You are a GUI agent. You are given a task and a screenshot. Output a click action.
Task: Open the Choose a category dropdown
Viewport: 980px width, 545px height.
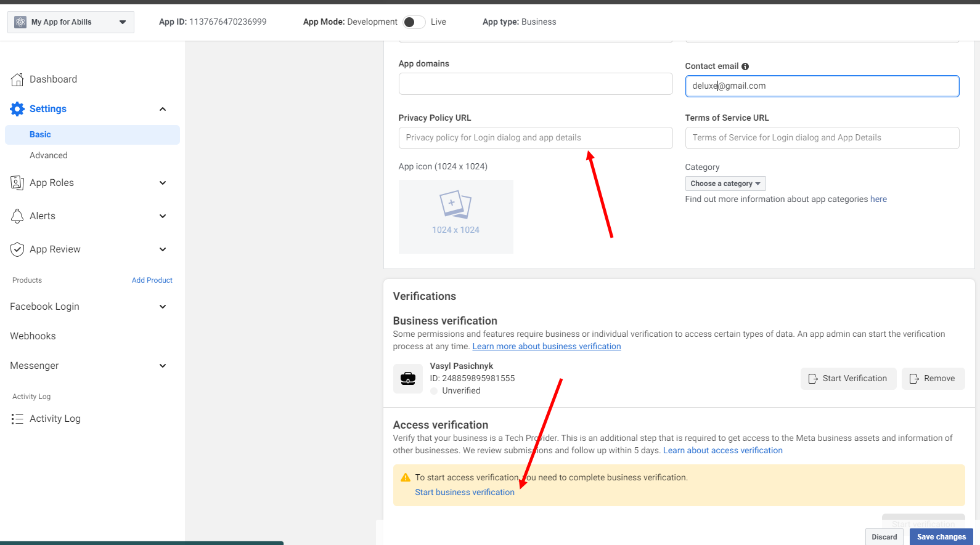[725, 184]
